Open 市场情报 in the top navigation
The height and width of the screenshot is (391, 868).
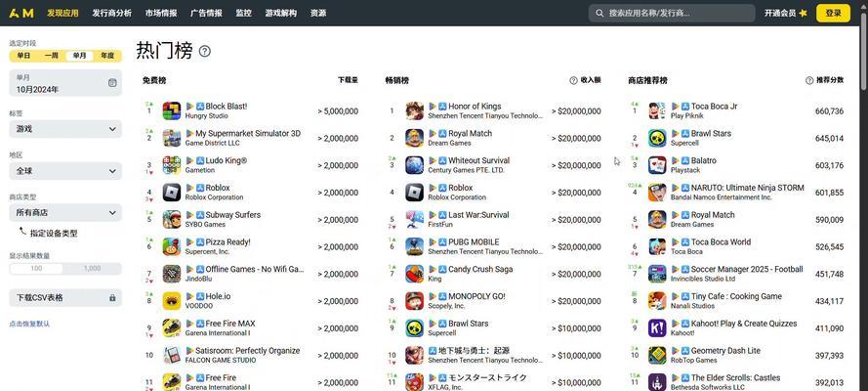161,13
